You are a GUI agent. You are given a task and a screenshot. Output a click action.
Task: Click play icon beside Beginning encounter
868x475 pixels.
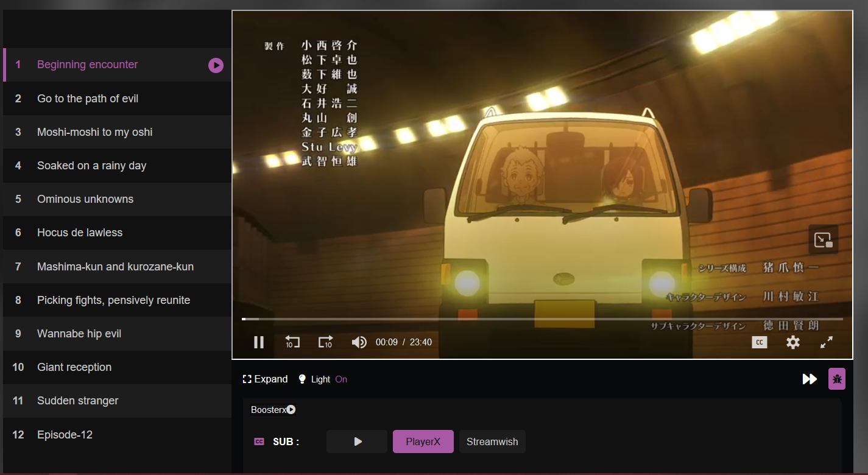[216, 65]
